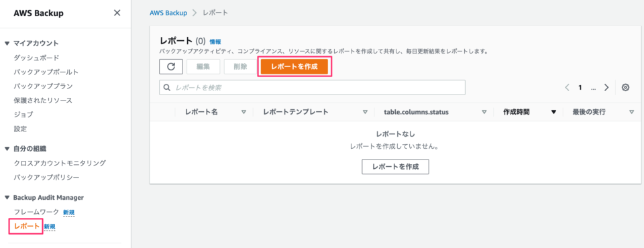This screenshot has height=248, width=644.
Task: Click the 編集 button
Action: (203, 66)
